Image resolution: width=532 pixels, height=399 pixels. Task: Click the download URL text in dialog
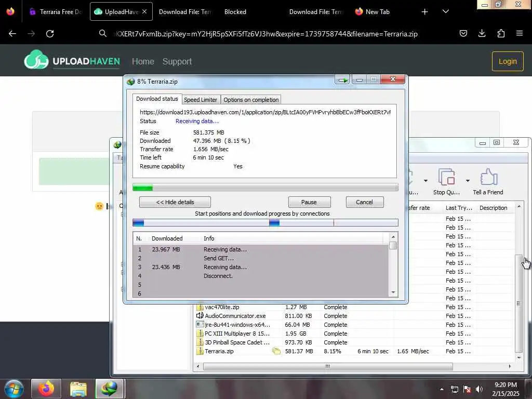265,112
